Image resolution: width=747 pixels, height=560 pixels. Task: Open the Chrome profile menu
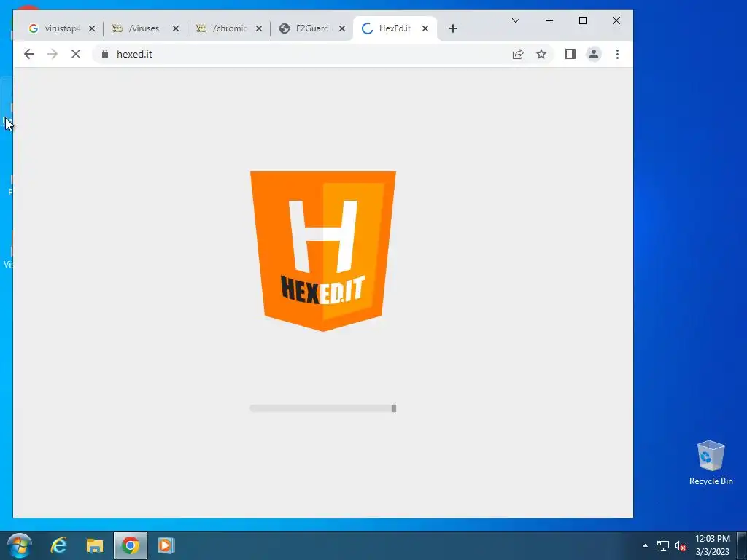(594, 54)
